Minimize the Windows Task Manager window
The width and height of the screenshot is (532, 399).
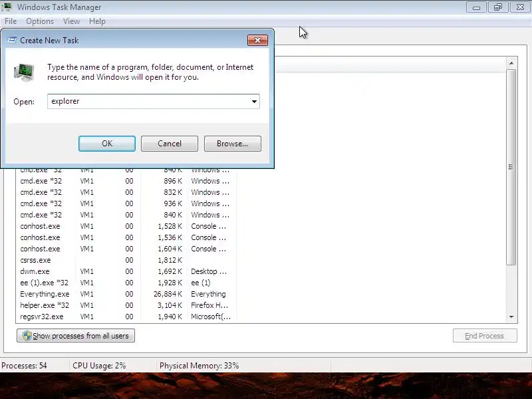point(476,7)
